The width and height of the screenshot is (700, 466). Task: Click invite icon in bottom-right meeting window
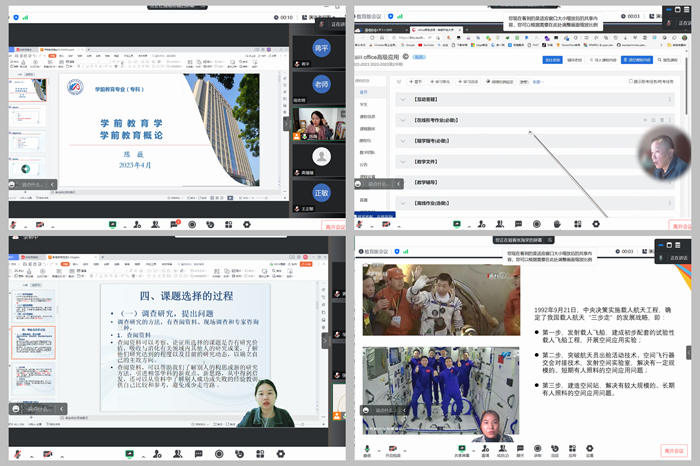click(485, 449)
